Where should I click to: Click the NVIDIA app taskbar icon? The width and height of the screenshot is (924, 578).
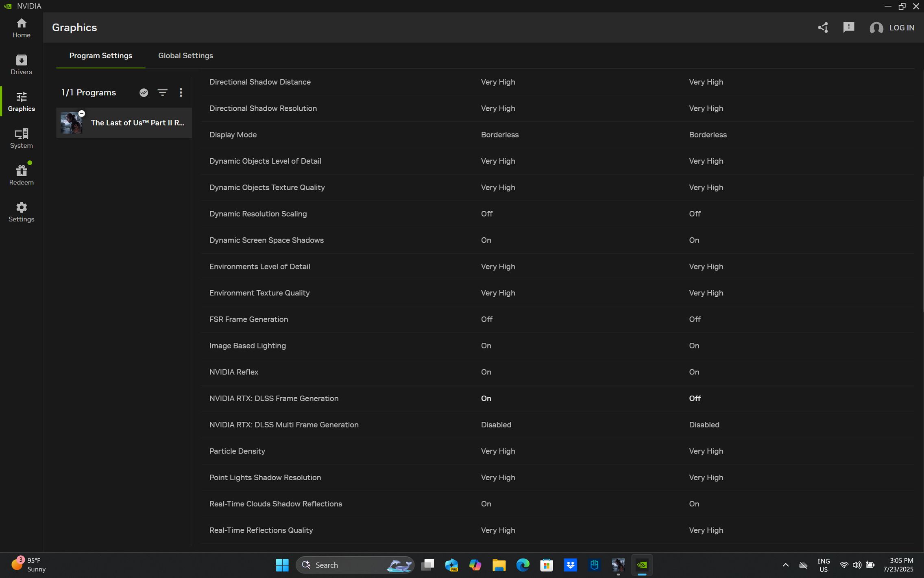(642, 565)
